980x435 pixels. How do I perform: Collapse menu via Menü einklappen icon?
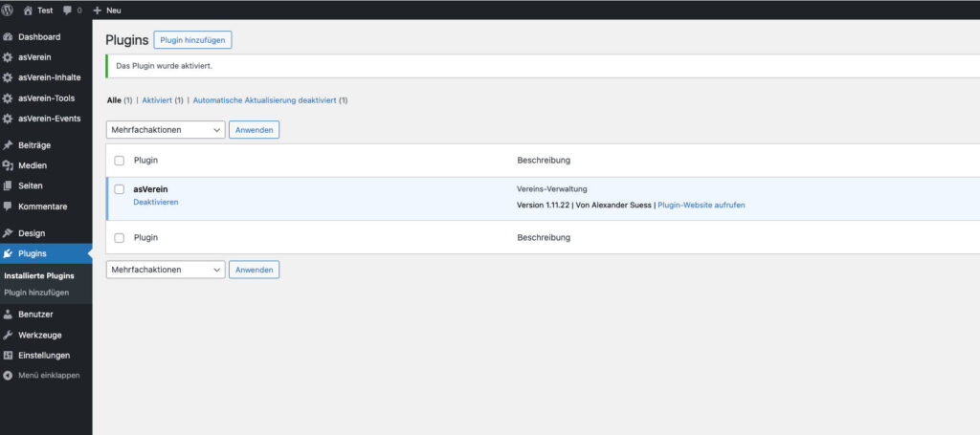[8, 375]
